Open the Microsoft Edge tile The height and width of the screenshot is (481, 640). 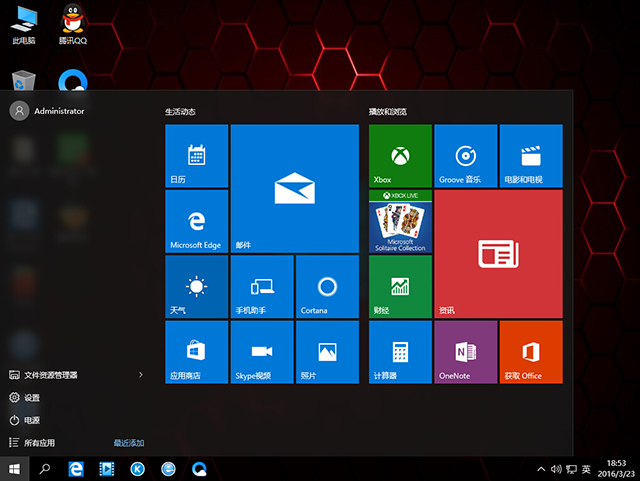click(x=196, y=221)
